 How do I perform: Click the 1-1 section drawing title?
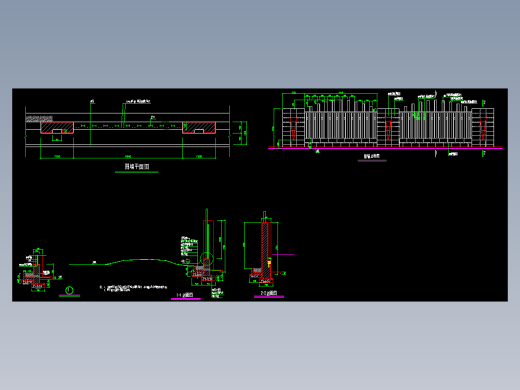(185, 295)
